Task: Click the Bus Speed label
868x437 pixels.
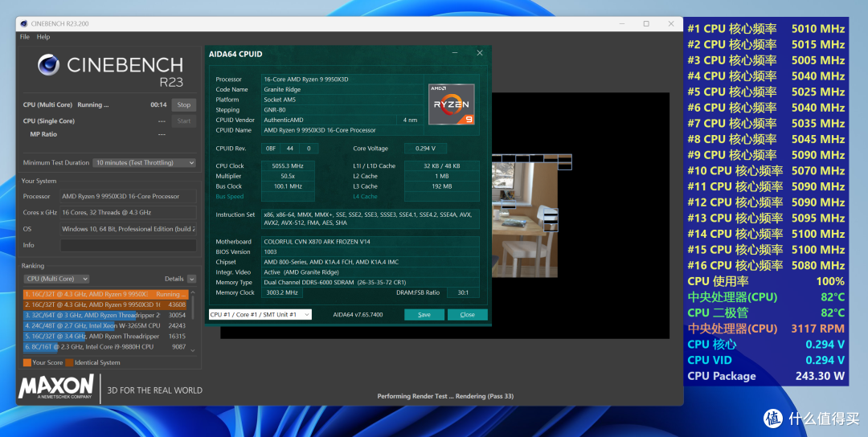Action: pyautogui.click(x=229, y=196)
